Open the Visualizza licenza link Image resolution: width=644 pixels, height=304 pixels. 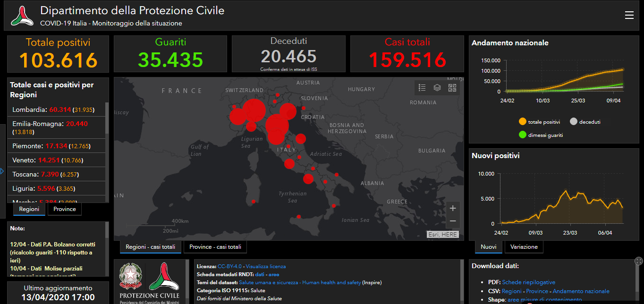pyautogui.click(x=266, y=266)
